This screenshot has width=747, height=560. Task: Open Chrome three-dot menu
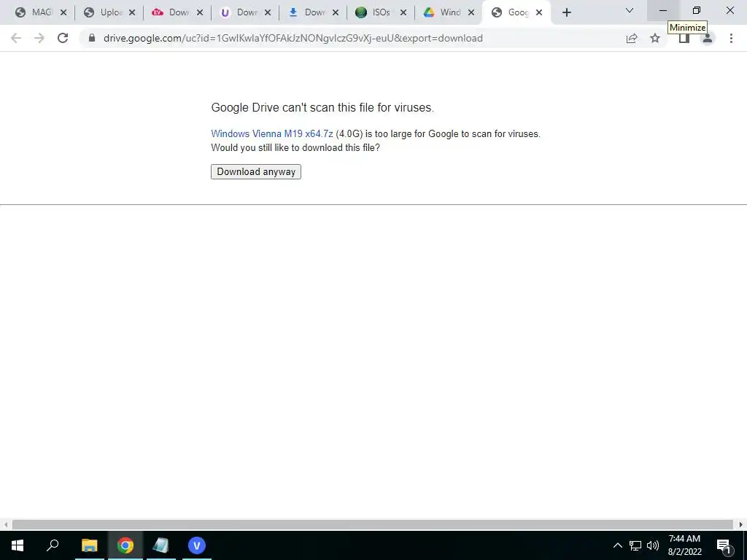coord(731,38)
